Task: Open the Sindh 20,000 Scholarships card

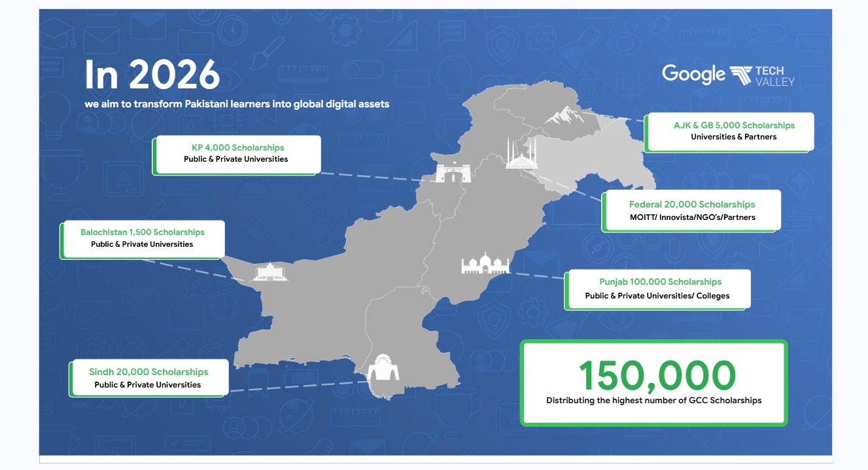Action: (149, 378)
